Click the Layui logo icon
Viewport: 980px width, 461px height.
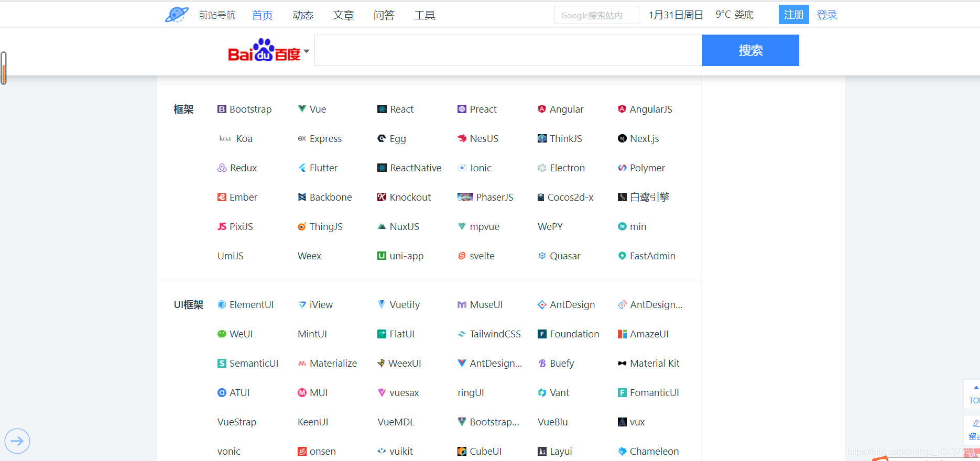point(542,451)
